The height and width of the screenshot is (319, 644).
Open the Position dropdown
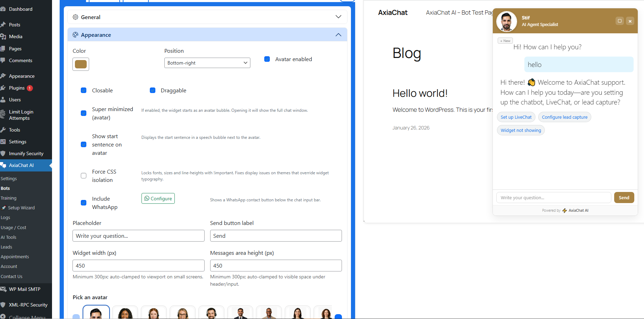click(207, 63)
